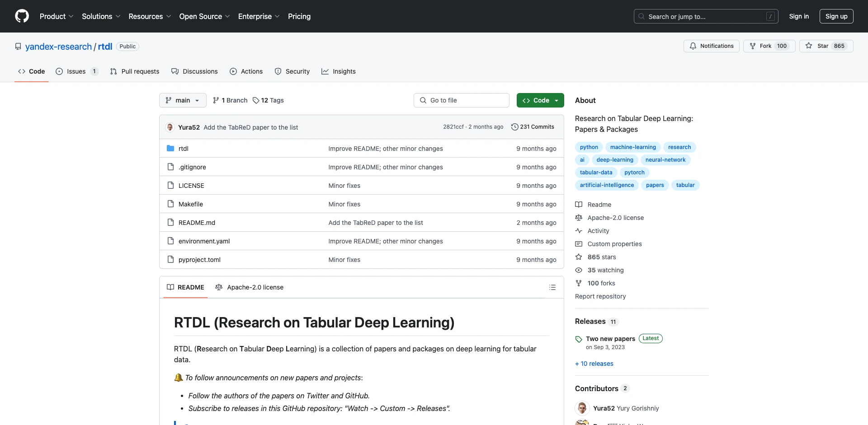Select the python topic tag
The image size is (868, 425).
coord(589,147)
